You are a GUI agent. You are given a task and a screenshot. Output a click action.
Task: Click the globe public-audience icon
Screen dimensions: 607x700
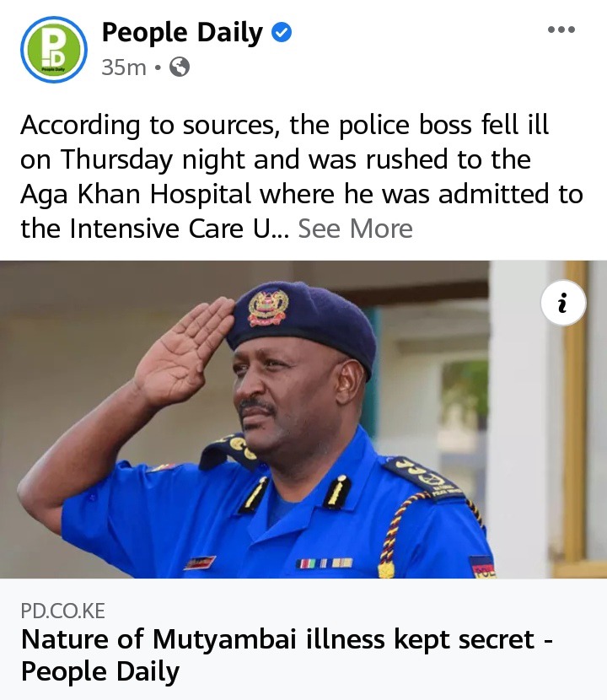click(180, 67)
